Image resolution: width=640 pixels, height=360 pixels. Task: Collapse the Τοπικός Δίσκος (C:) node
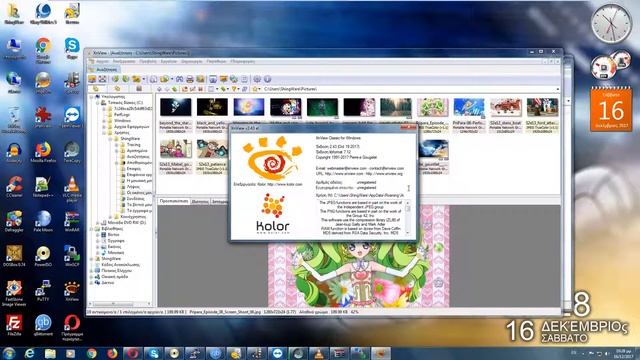click(x=98, y=103)
